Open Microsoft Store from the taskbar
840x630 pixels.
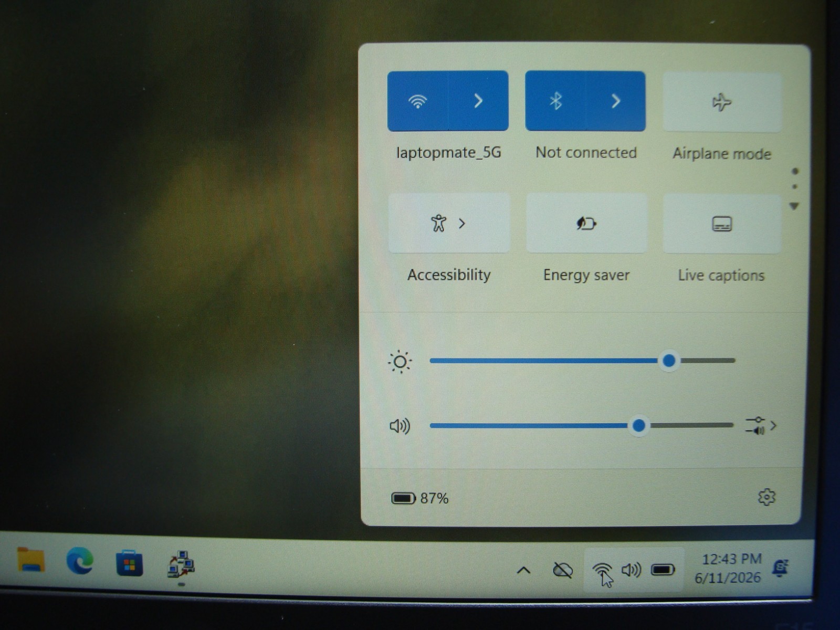[x=129, y=563]
